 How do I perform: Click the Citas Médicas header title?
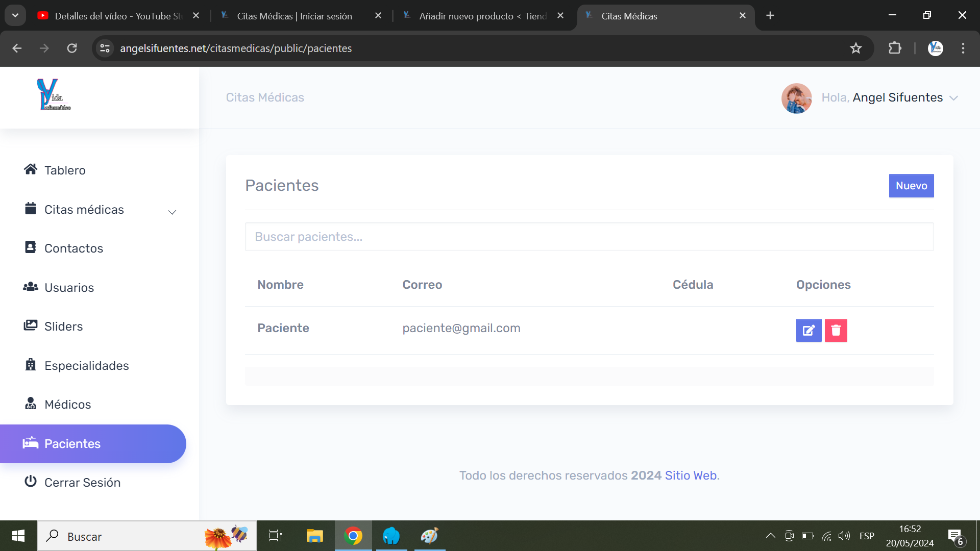(265, 97)
